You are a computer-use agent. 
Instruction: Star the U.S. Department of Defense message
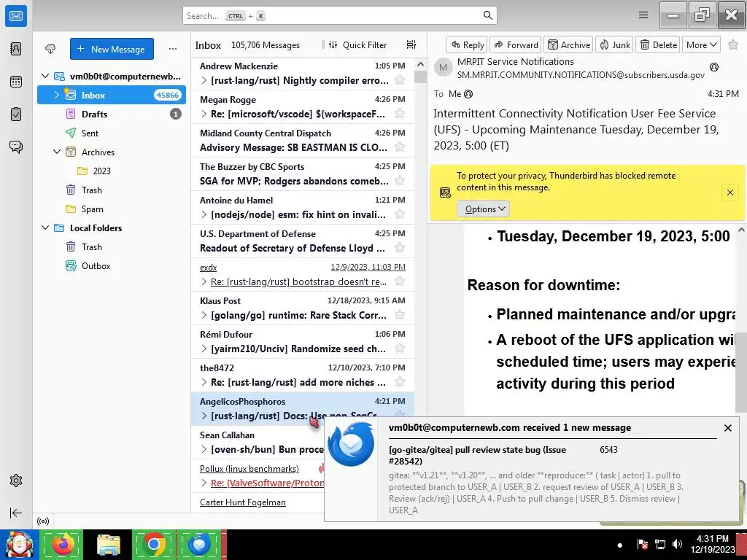point(400,248)
